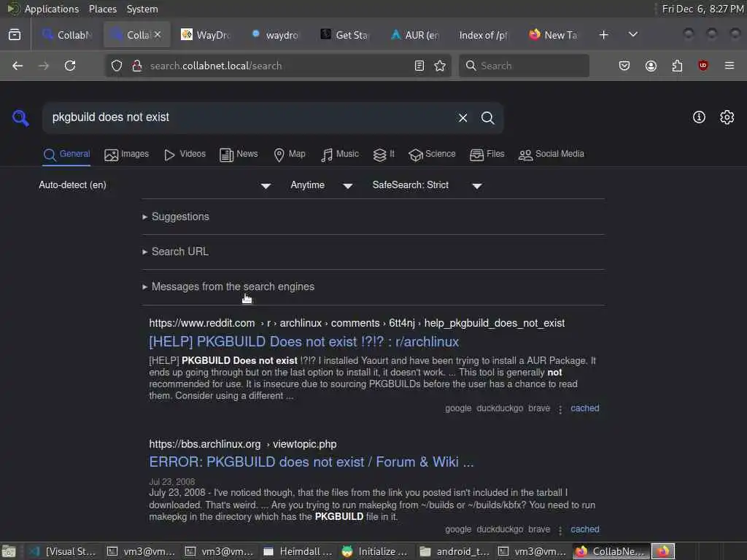The height and width of the screenshot is (560, 747).
Task: Select the General category tab
Action: (x=66, y=155)
